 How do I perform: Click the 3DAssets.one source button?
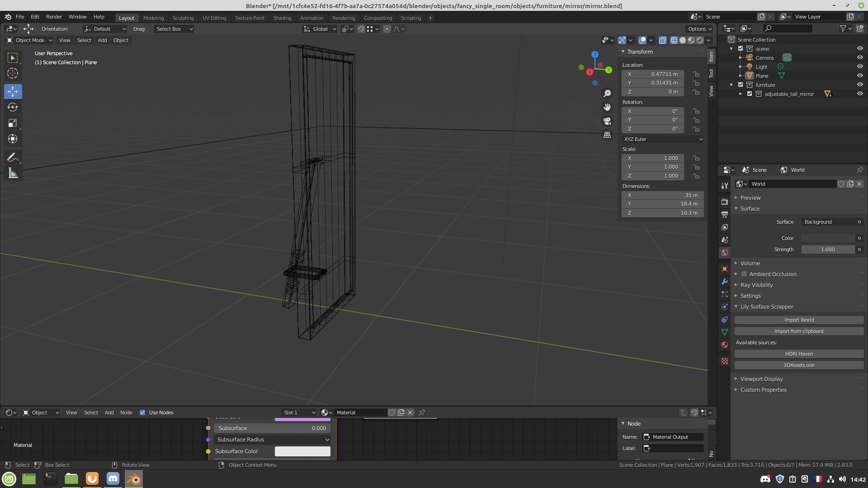799,365
